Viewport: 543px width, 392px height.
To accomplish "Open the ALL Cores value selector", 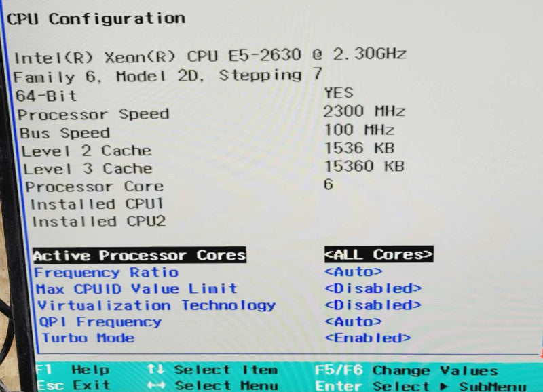I will pos(379,254).
